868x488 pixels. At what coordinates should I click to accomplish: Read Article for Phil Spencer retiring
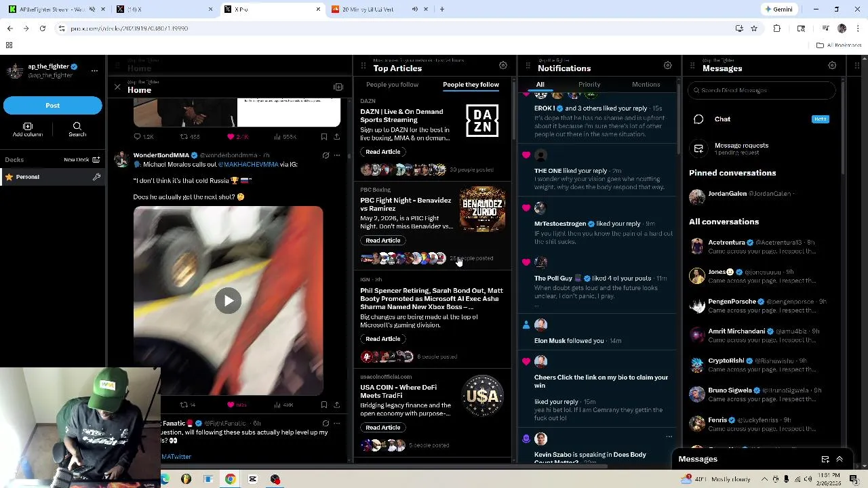382,339
